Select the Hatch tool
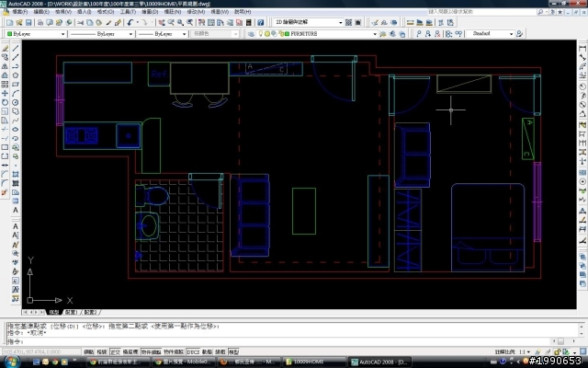The image size is (588, 368). click(16, 174)
